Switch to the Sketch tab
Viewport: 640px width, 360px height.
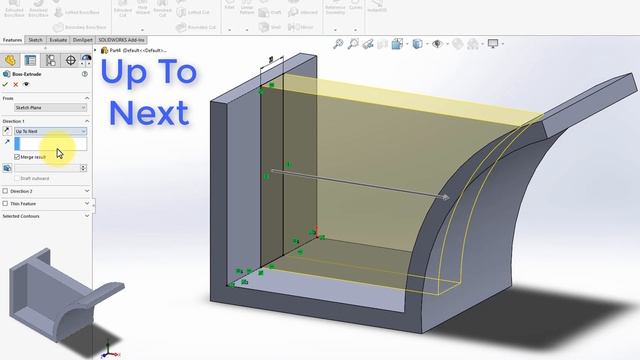tap(35, 40)
